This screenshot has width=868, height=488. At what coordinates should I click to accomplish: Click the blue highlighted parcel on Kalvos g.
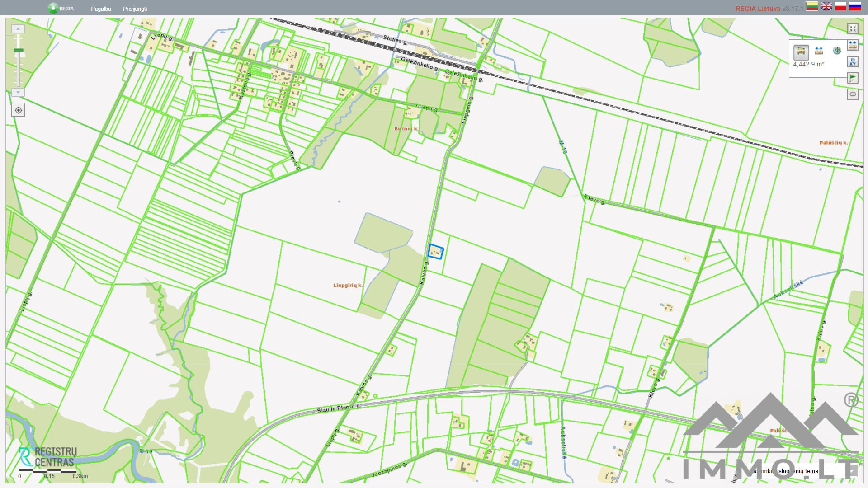[436, 252]
